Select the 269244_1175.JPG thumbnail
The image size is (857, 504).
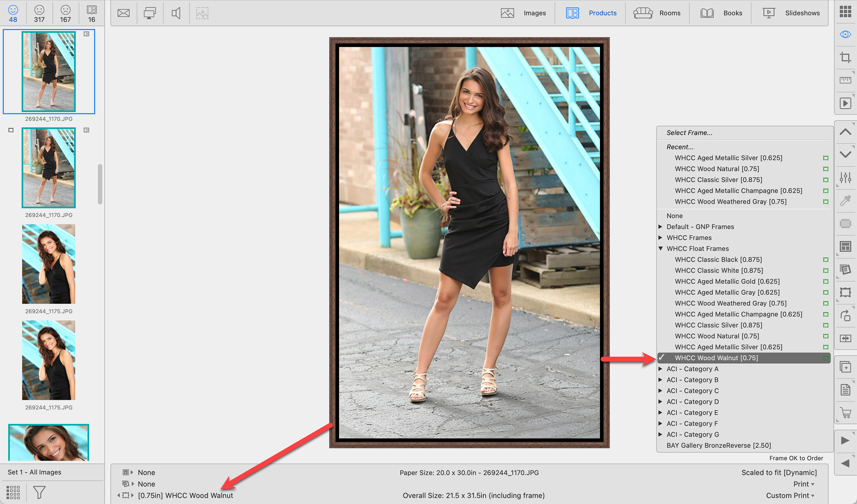coord(49,264)
